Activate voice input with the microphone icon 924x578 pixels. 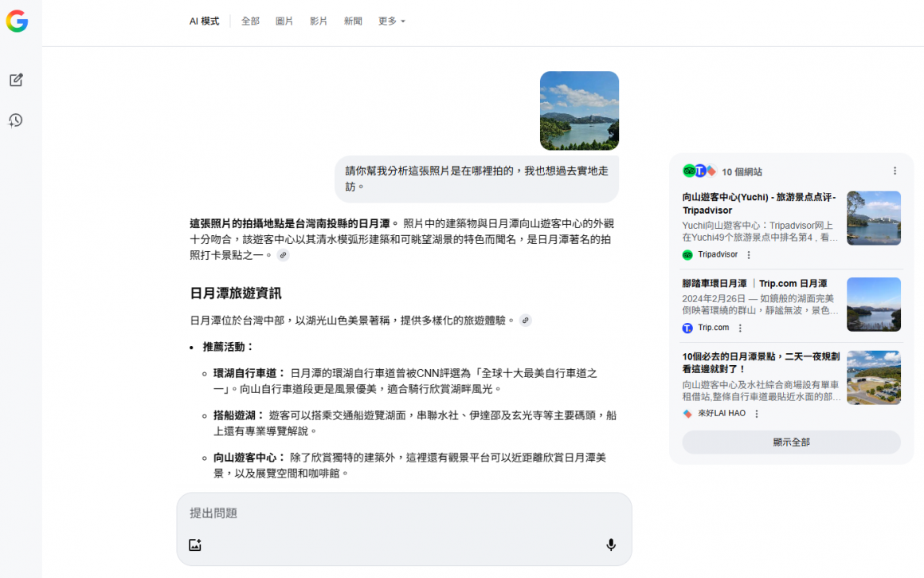coord(611,545)
